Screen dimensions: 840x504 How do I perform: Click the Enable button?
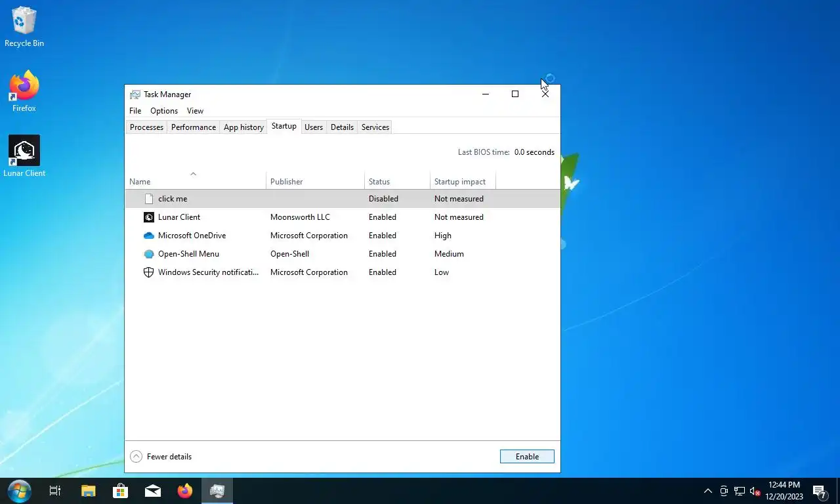[x=527, y=457]
